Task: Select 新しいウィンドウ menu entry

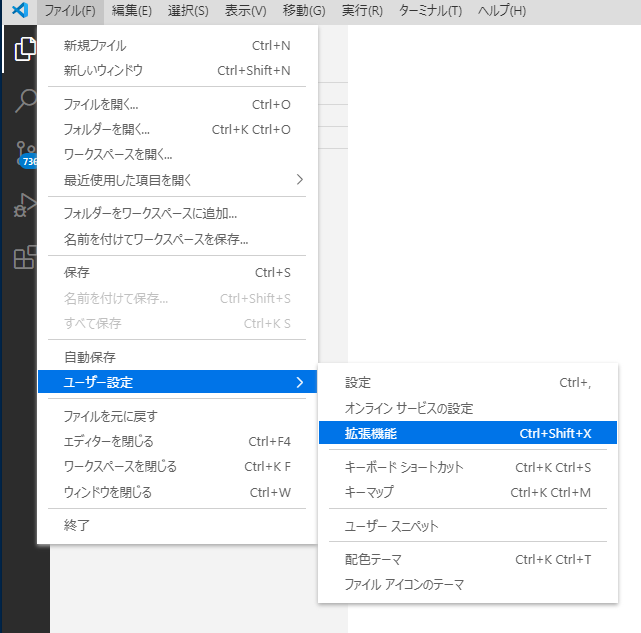Action: click(177, 70)
